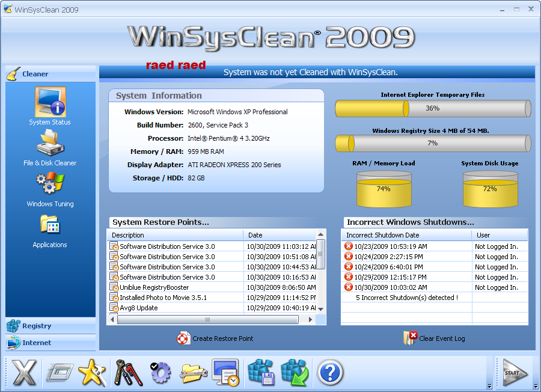Open Help question mark icon

coord(330,373)
